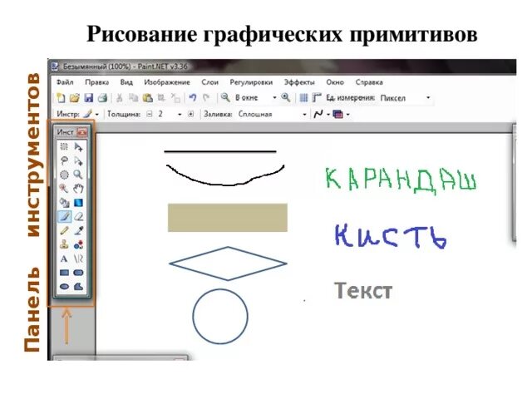Click the Redo arrow icon
Image resolution: width=532 pixels, height=399 pixels.
tap(206, 98)
